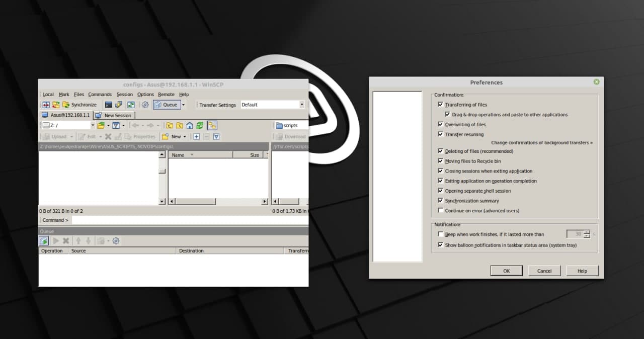Open Preferences gear icon in main toolbar

tap(145, 105)
